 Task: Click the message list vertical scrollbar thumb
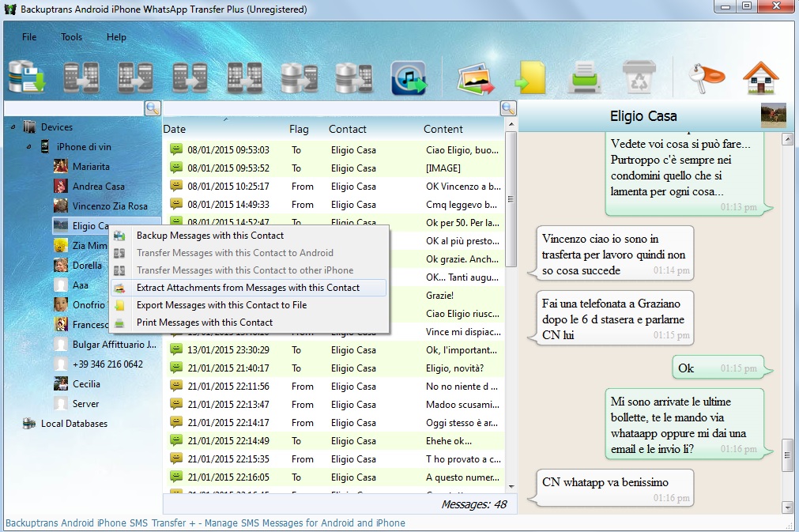[x=511, y=199]
